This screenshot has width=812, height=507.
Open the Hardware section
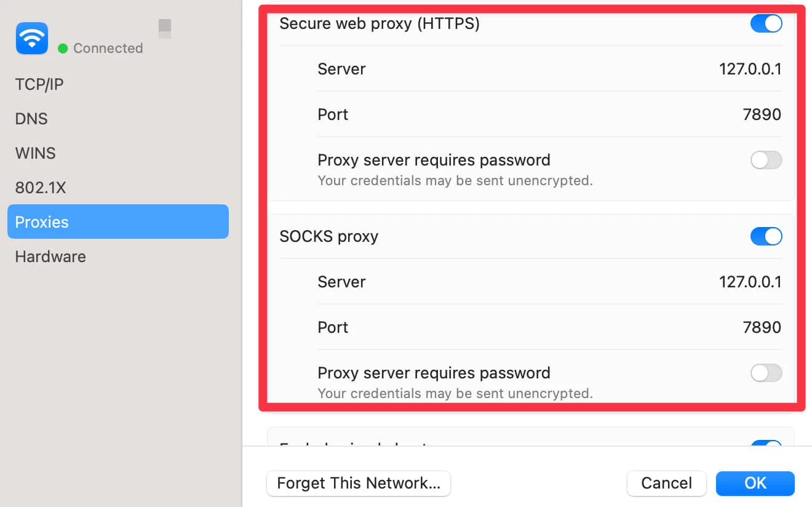click(x=50, y=257)
